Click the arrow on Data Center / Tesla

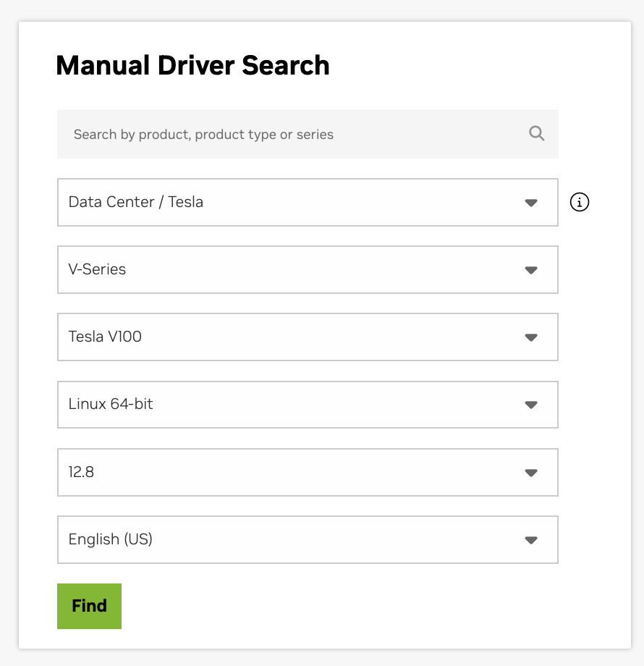[531, 203]
